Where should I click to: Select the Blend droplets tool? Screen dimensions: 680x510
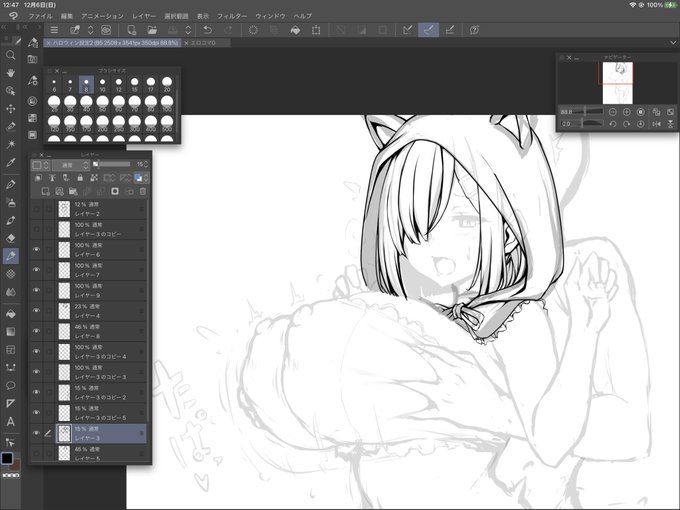pyautogui.click(x=11, y=292)
